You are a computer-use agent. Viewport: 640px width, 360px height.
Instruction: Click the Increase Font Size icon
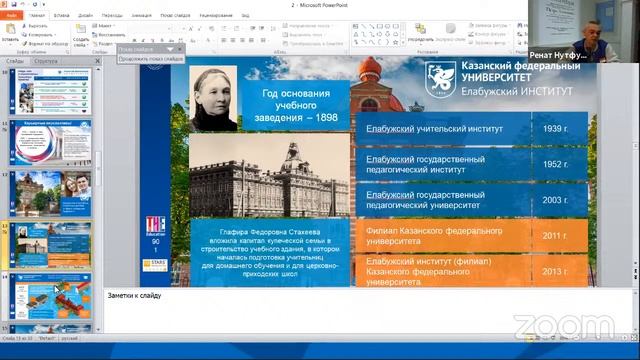coord(191,29)
